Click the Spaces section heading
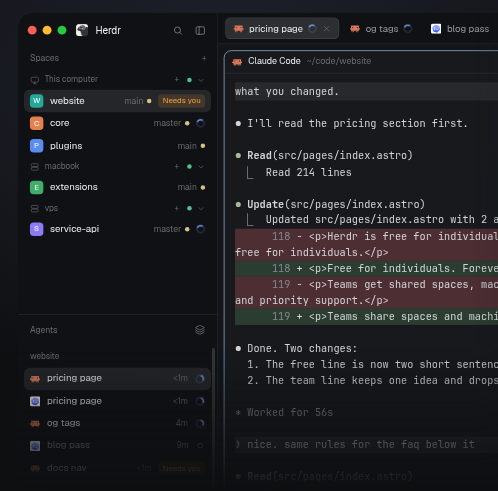Viewport: 498px width, 491px height. [x=44, y=58]
